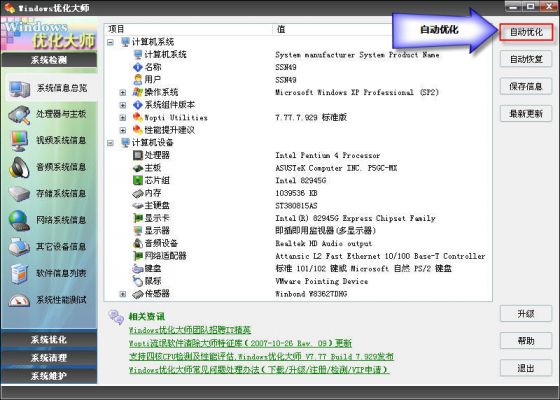Screen dimensions: 560x400
Task: Click the 显示卡 card icon
Action: (138, 218)
